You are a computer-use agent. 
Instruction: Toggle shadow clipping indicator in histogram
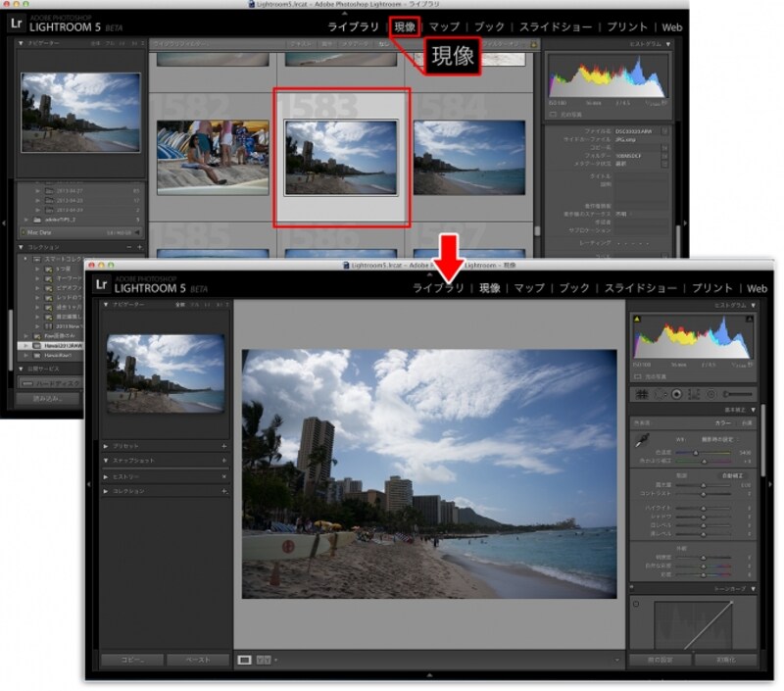(x=637, y=321)
